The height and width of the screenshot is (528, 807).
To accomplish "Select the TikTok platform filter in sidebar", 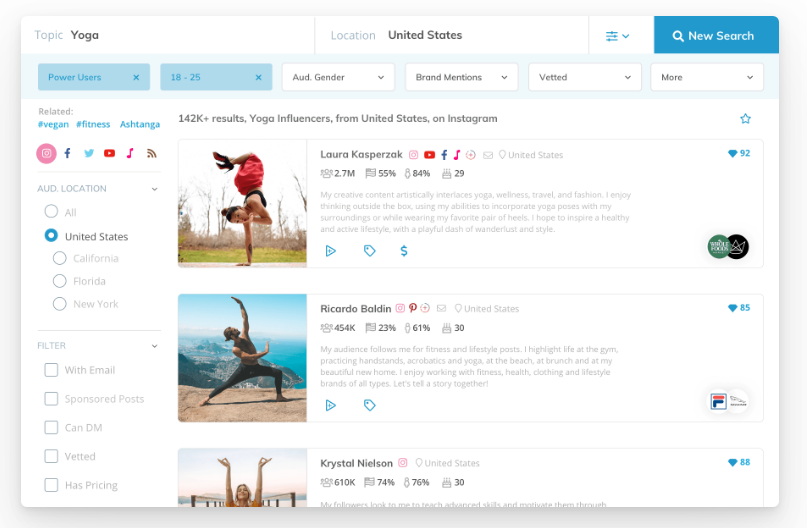I will point(130,153).
